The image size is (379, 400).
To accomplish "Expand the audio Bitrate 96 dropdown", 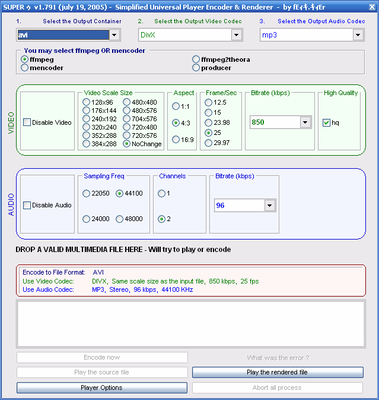I will [x=270, y=205].
